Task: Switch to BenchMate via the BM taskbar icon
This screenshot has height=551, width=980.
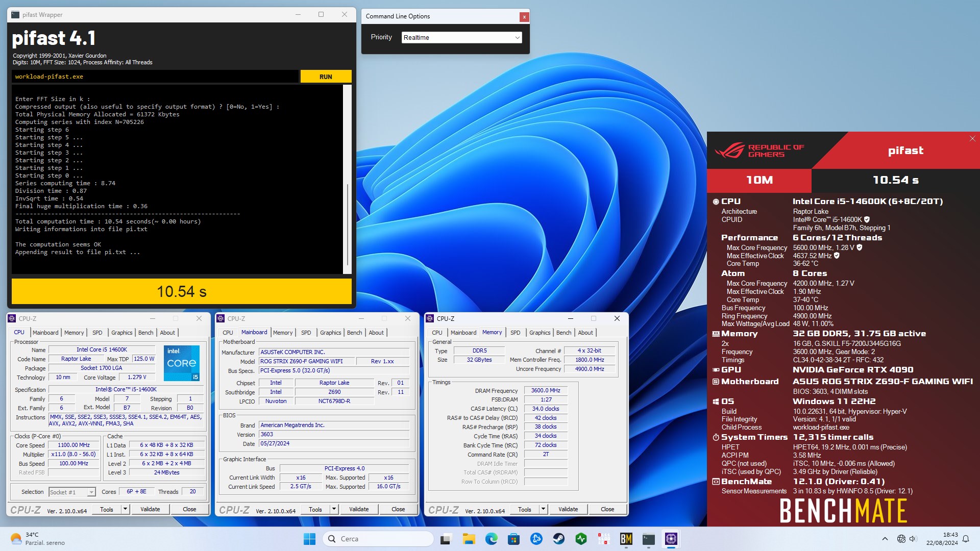Action: tap(626, 539)
